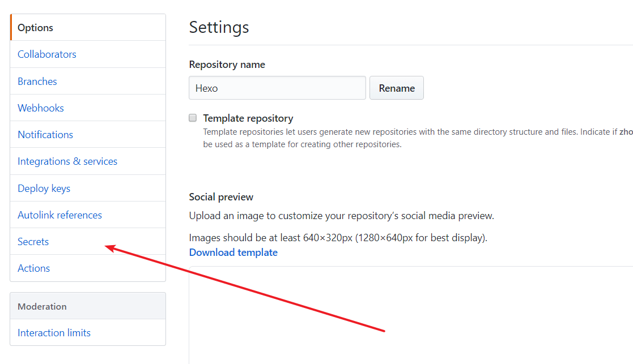Open the Branches settings section
This screenshot has width=633, height=364.
click(37, 82)
